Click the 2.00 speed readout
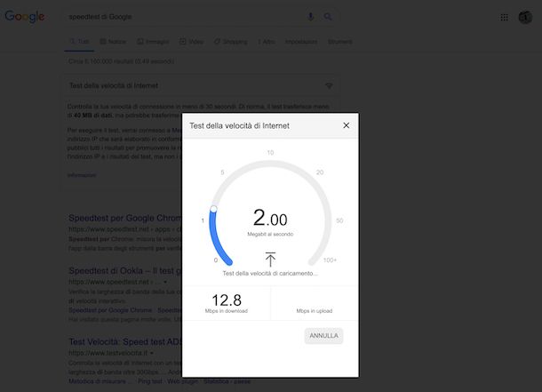The height and width of the screenshot is (392, 542). pos(270,218)
